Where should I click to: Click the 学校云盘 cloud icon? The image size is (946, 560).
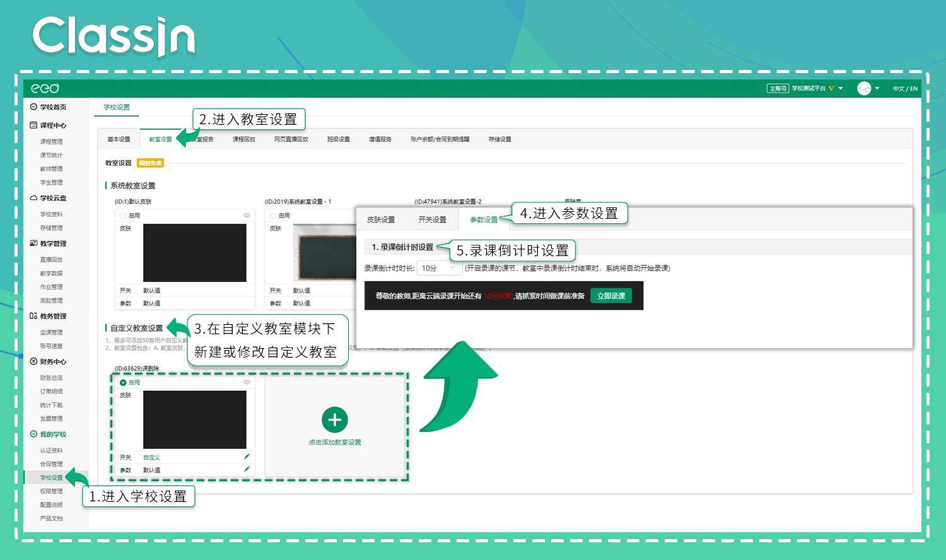click(33, 198)
